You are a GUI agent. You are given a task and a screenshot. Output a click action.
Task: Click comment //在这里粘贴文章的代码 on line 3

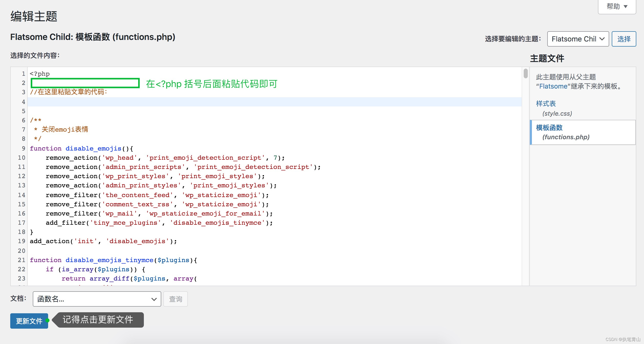(68, 92)
